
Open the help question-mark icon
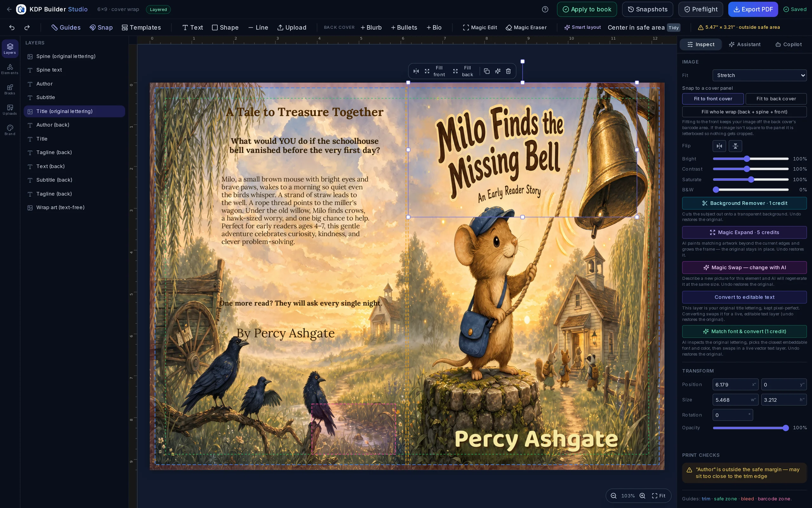click(x=545, y=10)
